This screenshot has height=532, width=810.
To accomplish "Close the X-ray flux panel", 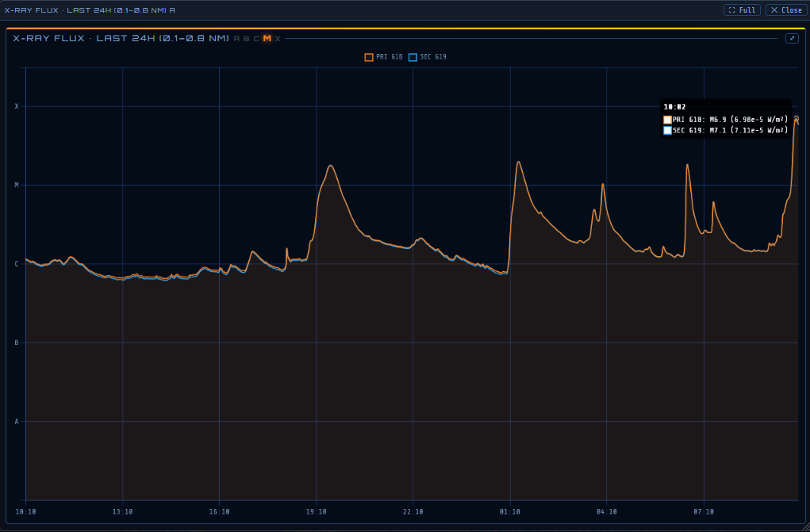I will point(785,10).
